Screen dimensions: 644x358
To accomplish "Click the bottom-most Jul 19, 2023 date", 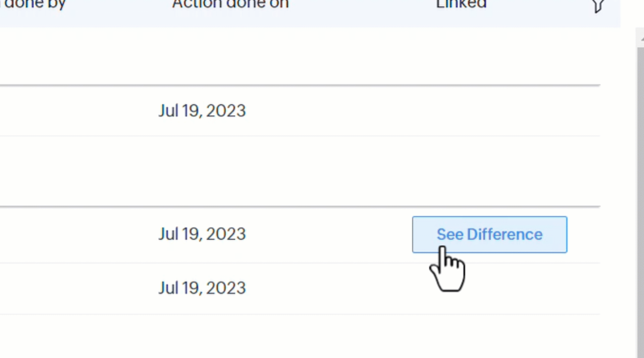I will 202,288.
